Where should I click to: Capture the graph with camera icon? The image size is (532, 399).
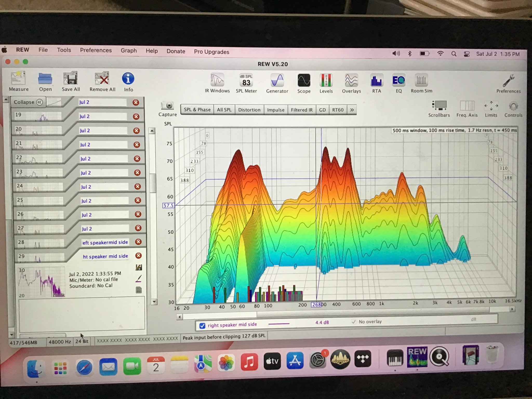168,109
